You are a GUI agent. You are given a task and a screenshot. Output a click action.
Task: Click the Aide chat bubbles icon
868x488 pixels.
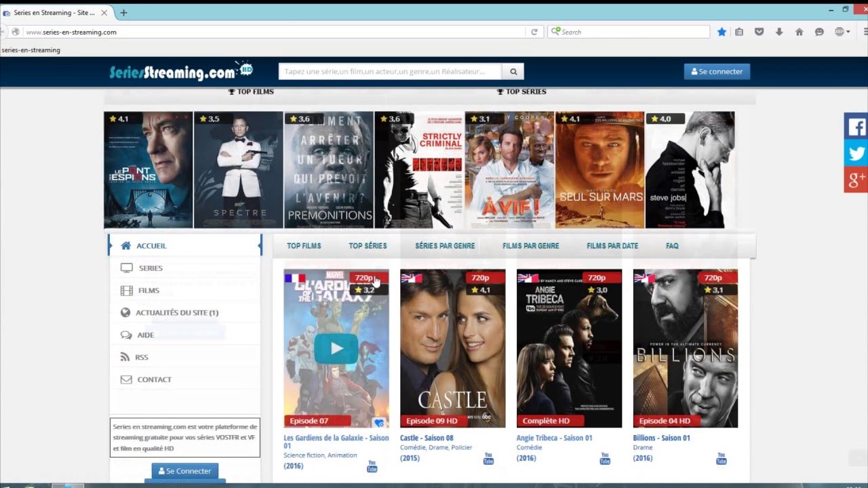[126, 335]
